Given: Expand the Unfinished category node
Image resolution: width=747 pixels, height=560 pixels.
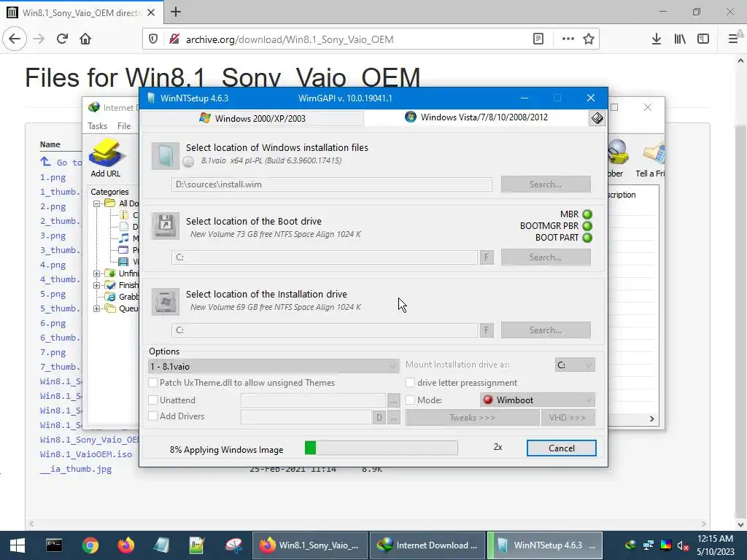Looking at the screenshot, I should [x=97, y=273].
